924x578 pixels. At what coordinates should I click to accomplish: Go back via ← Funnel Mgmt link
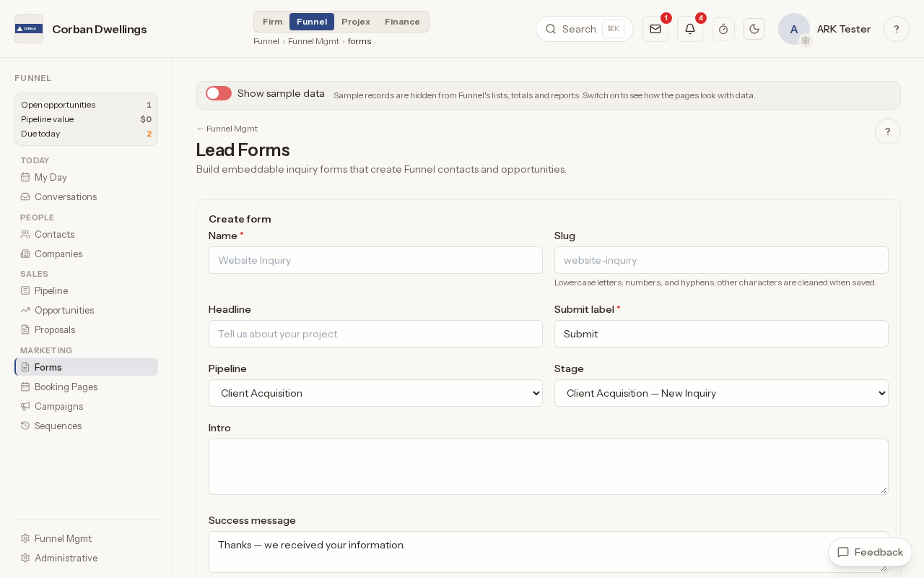(x=227, y=129)
